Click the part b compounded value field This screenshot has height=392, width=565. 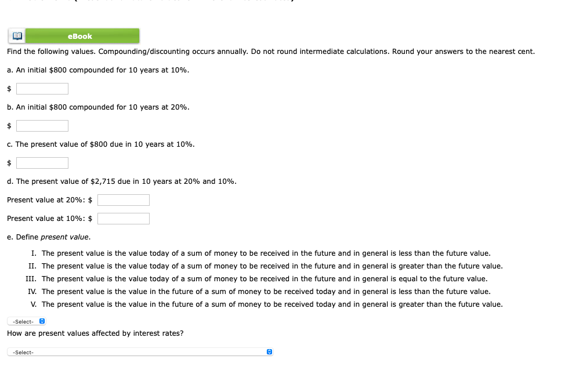pos(42,125)
